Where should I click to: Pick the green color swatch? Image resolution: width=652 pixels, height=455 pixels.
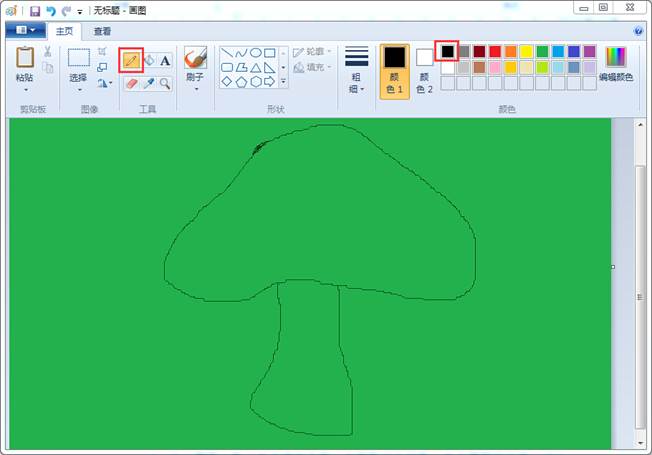pos(542,51)
